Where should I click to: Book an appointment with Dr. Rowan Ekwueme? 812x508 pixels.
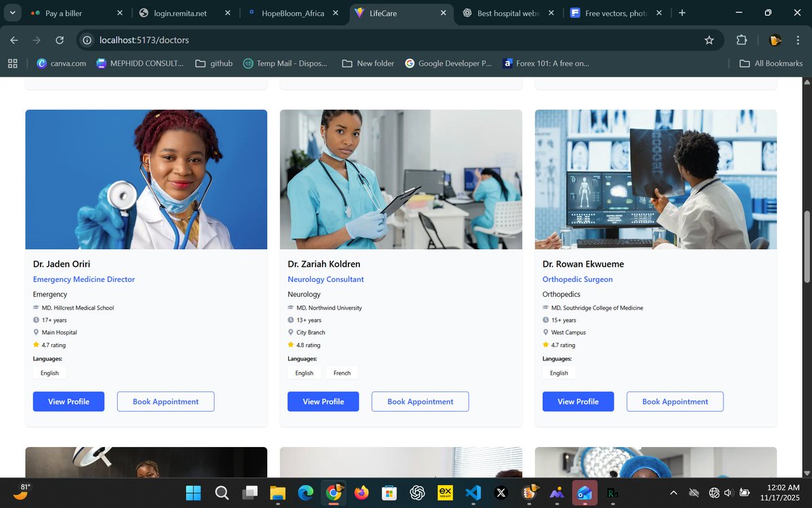(x=675, y=401)
